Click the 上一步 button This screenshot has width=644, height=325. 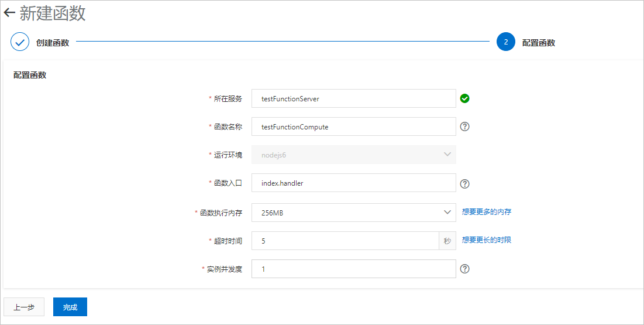click(24, 307)
